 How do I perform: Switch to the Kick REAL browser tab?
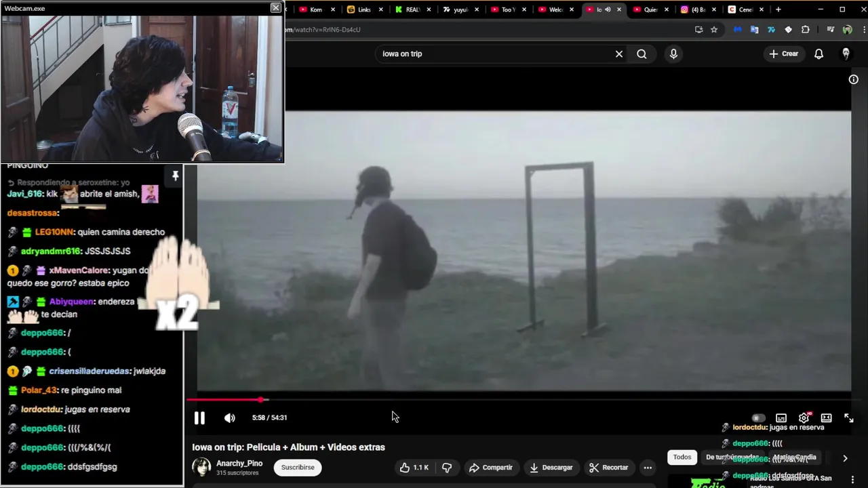pos(413,9)
